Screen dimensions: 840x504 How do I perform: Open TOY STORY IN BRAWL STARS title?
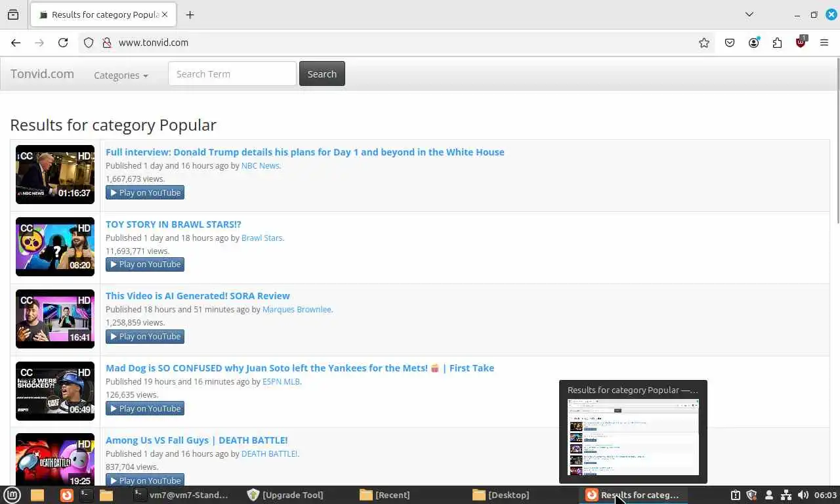(173, 224)
